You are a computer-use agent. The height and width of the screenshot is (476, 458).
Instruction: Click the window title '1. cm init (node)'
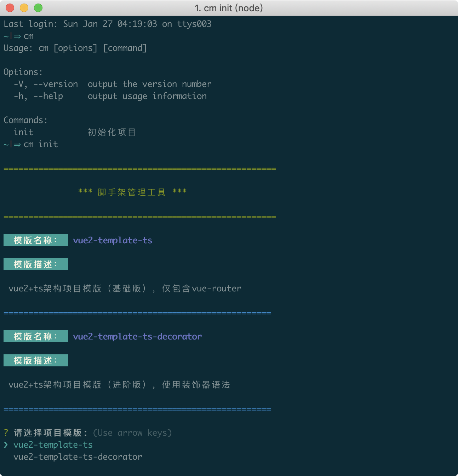(229, 8)
